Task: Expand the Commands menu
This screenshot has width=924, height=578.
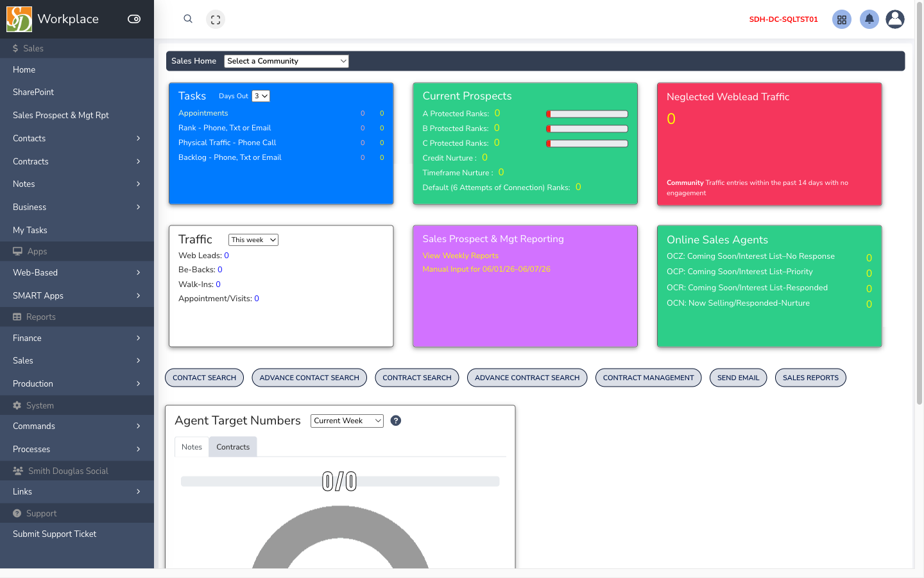Action: point(77,426)
